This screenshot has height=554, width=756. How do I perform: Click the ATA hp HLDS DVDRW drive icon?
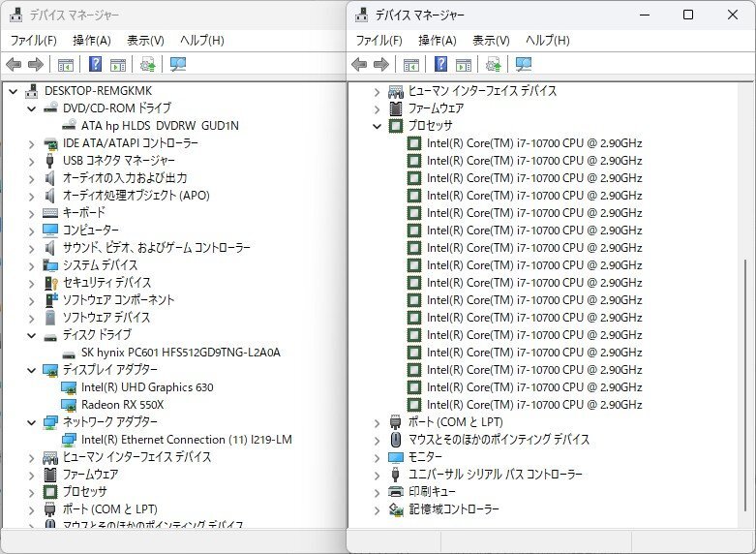coord(69,125)
